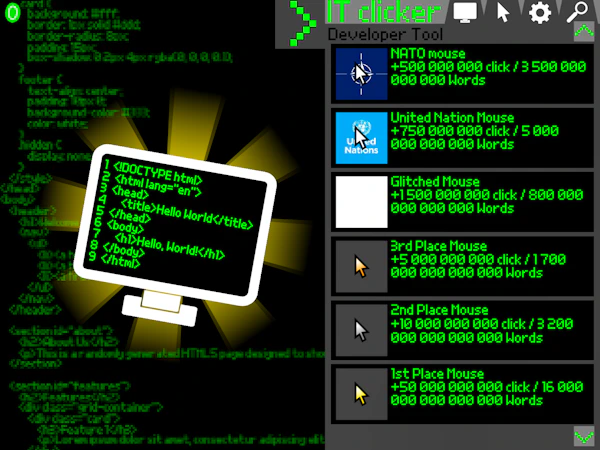Expand the list with bottom down chevron
This screenshot has height=450, width=600.
[584, 436]
